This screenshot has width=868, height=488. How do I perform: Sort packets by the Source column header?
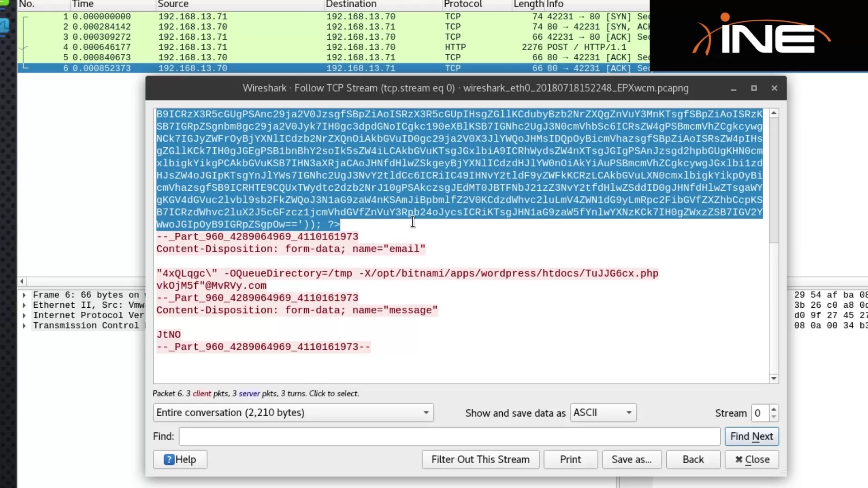click(173, 5)
